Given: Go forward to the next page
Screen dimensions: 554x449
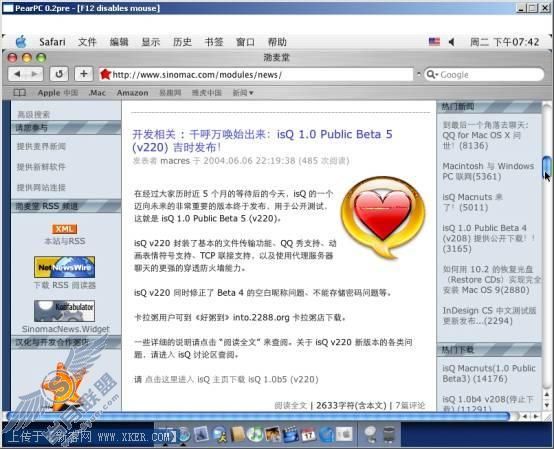Looking at the screenshot, I should [x=35, y=74].
